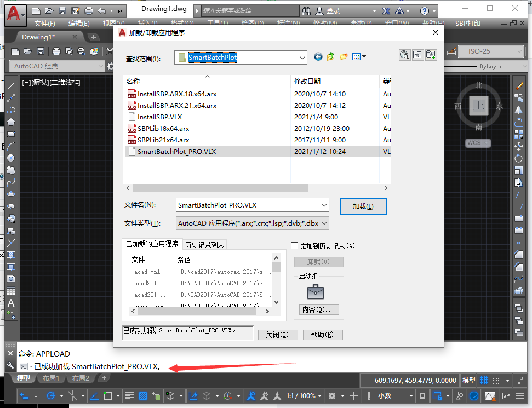Click the Undo arrow in quick access toolbar
This screenshot has width=532, height=408.
pos(102,11)
